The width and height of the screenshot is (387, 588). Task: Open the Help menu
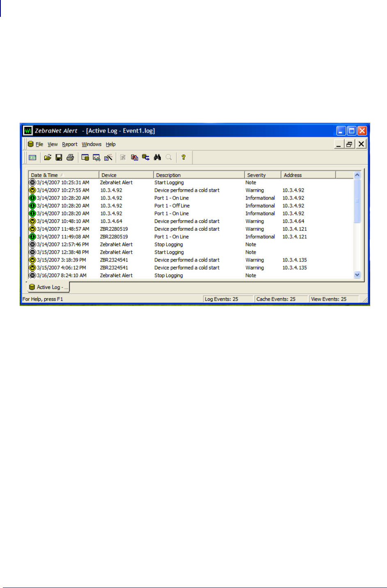[111, 144]
